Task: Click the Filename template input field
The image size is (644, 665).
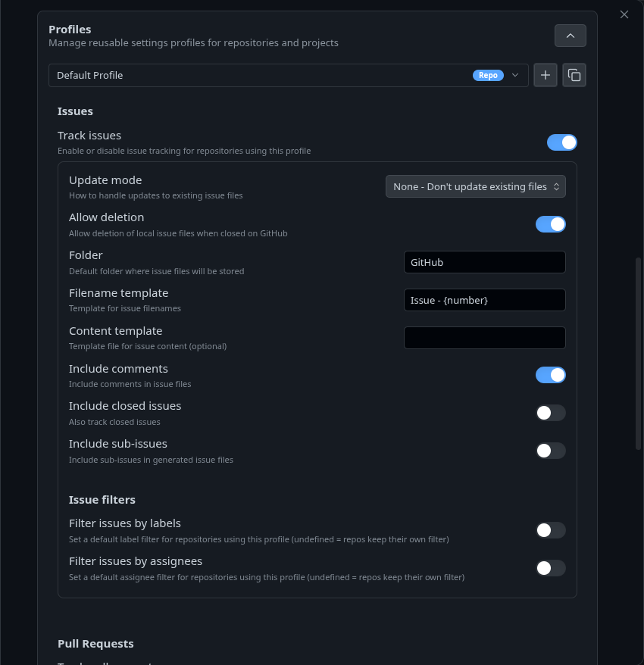Action: [x=484, y=300]
